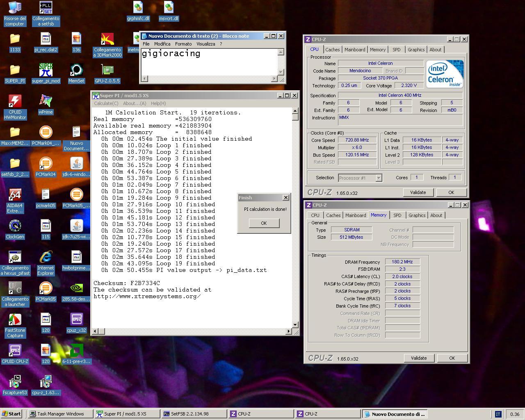Click Notepad text area with gigioracing

tap(209, 62)
